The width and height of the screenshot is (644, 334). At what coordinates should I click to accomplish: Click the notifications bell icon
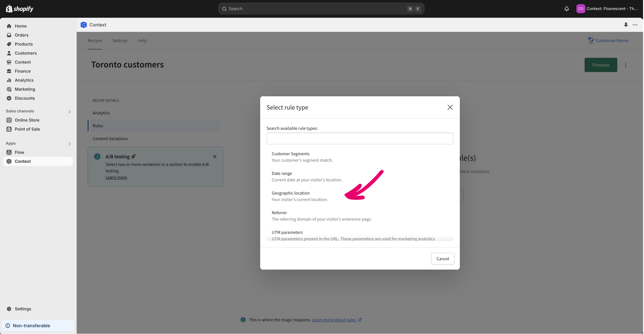pyautogui.click(x=566, y=9)
